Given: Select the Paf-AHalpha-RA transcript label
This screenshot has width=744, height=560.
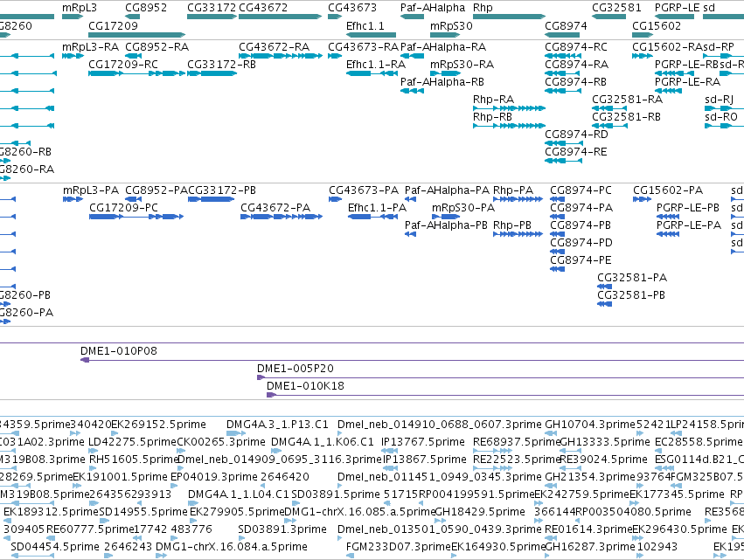Looking at the screenshot, I should [443, 47].
